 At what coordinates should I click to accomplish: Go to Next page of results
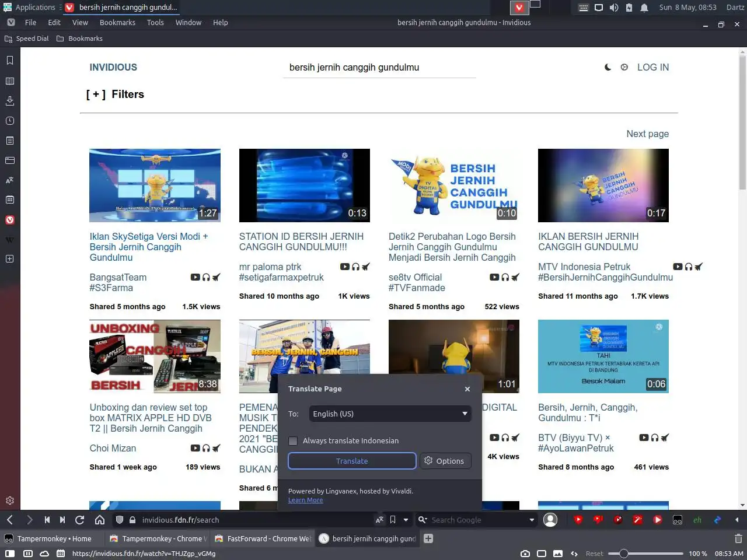(x=647, y=134)
